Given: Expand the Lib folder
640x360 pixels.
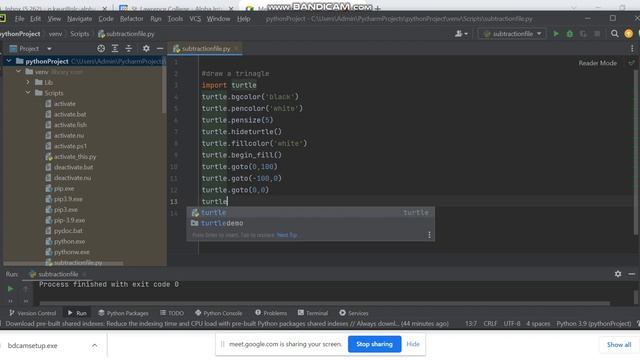Looking at the screenshot, I should (28, 82).
